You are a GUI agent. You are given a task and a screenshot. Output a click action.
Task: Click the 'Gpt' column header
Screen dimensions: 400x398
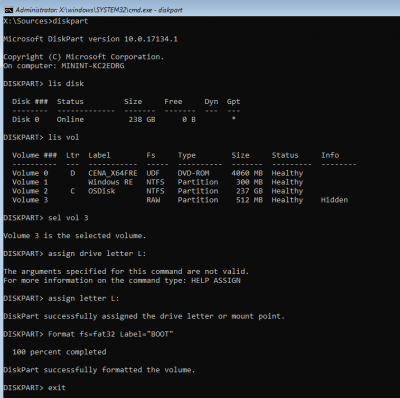point(233,102)
